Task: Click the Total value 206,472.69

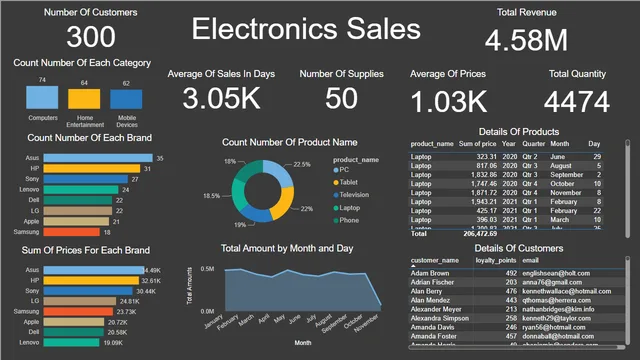Action: (480, 234)
